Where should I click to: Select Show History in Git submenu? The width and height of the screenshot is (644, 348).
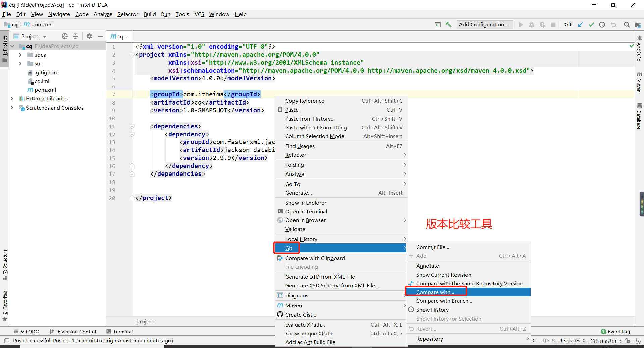[x=468, y=310]
